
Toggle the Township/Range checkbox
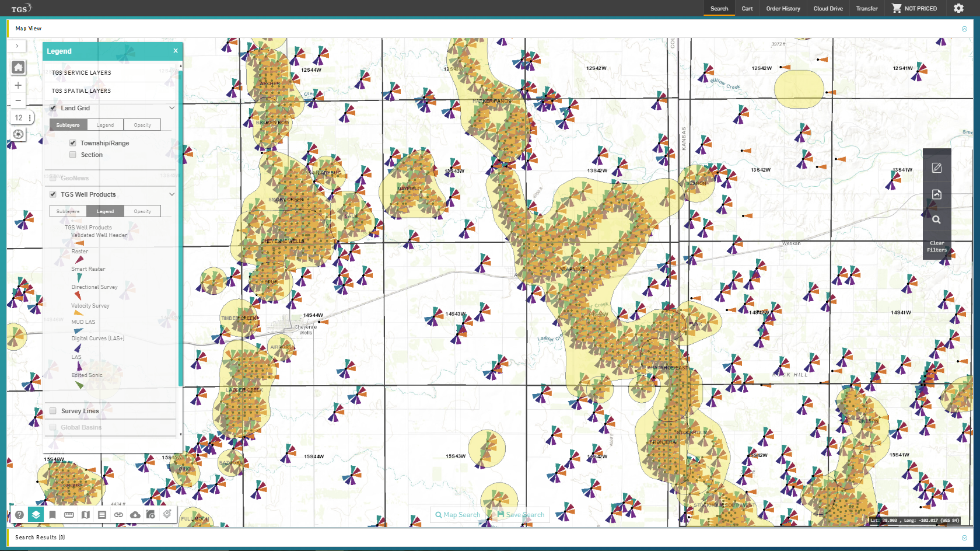[73, 143]
